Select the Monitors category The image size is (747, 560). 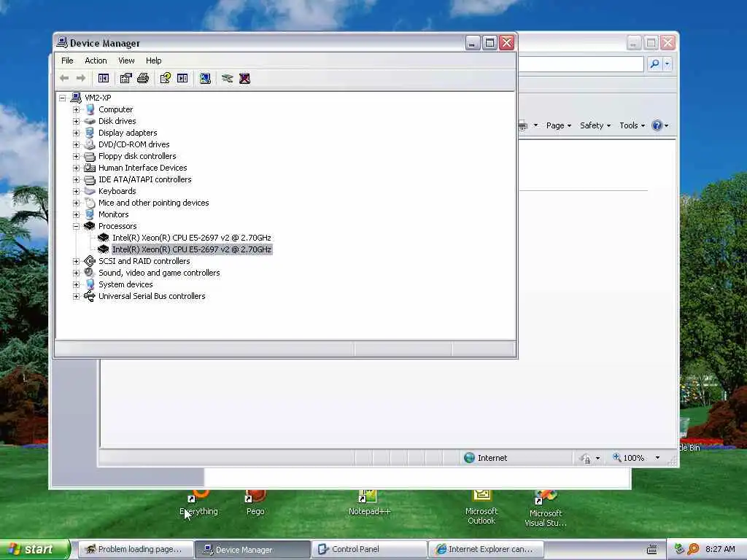click(x=113, y=214)
